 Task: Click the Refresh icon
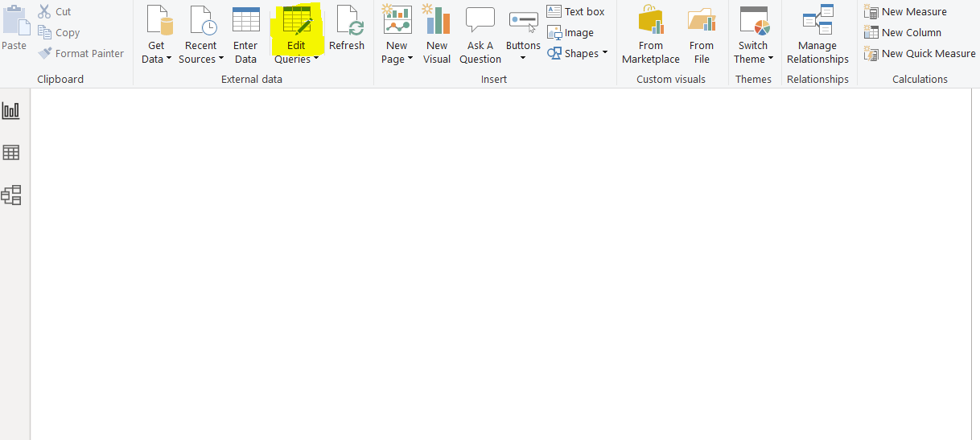click(x=349, y=21)
